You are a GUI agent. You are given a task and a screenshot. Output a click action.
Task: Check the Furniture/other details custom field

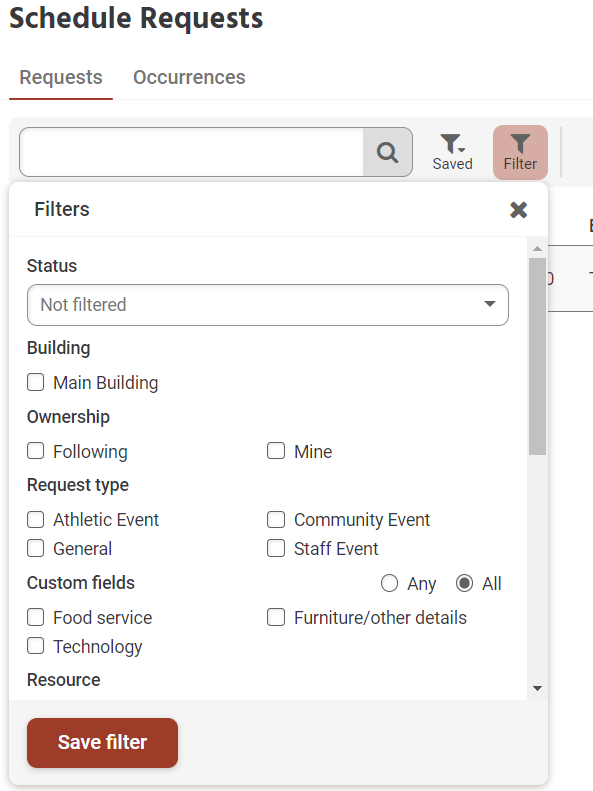tap(276, 617)
